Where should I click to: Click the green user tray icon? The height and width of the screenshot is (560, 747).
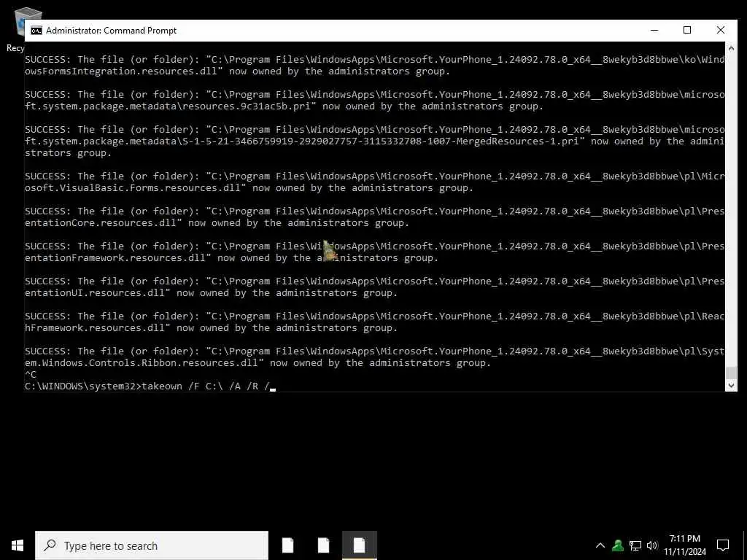618,545
